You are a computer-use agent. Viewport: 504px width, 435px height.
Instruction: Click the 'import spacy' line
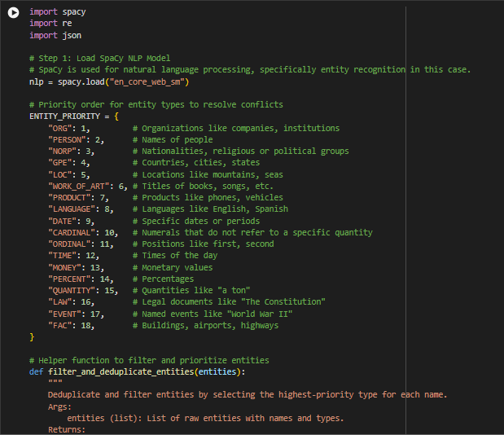pos(58,12)
